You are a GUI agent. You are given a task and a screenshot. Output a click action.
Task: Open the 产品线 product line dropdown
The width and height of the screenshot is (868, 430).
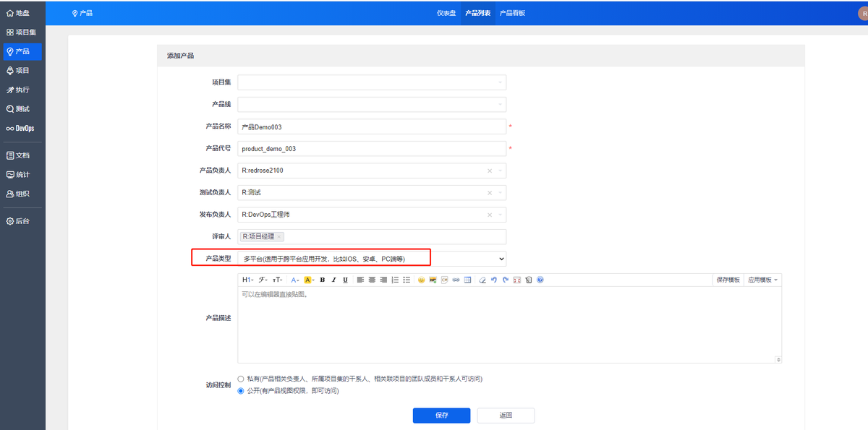click(x=372, y=105)
